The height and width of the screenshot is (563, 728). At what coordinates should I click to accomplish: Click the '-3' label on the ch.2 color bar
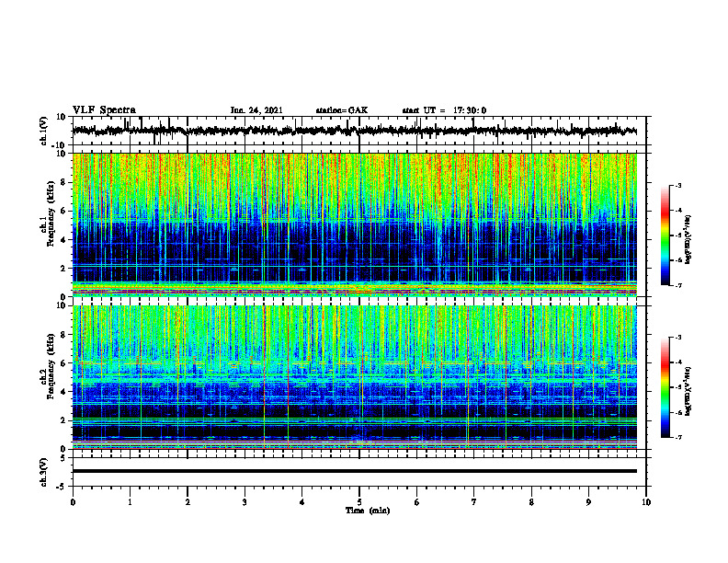coord(677,338)
